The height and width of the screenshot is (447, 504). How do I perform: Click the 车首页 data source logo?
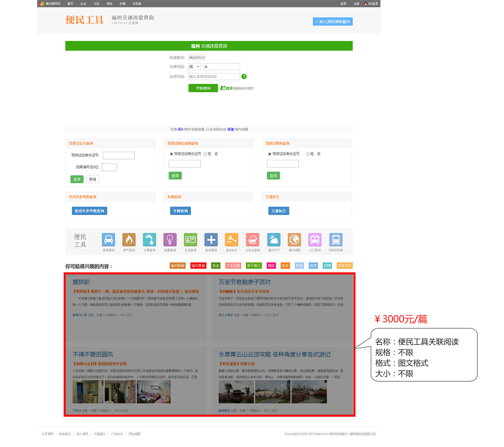coord(227,88)
